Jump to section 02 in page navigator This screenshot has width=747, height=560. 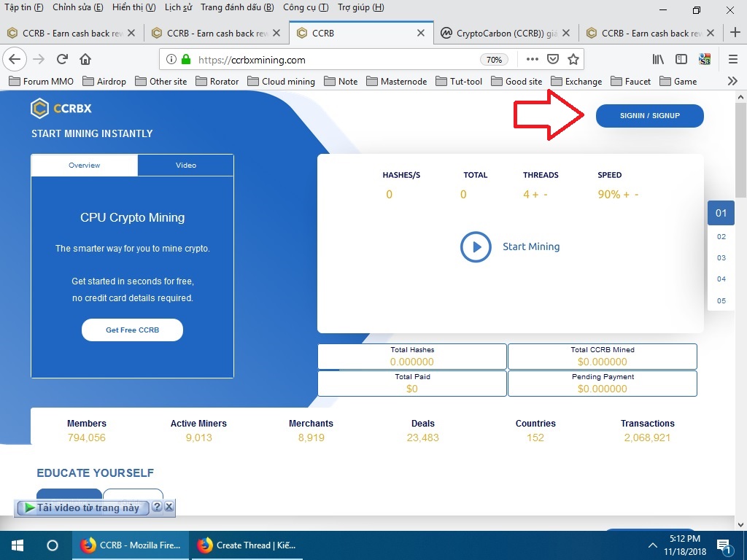pos(721,236)
